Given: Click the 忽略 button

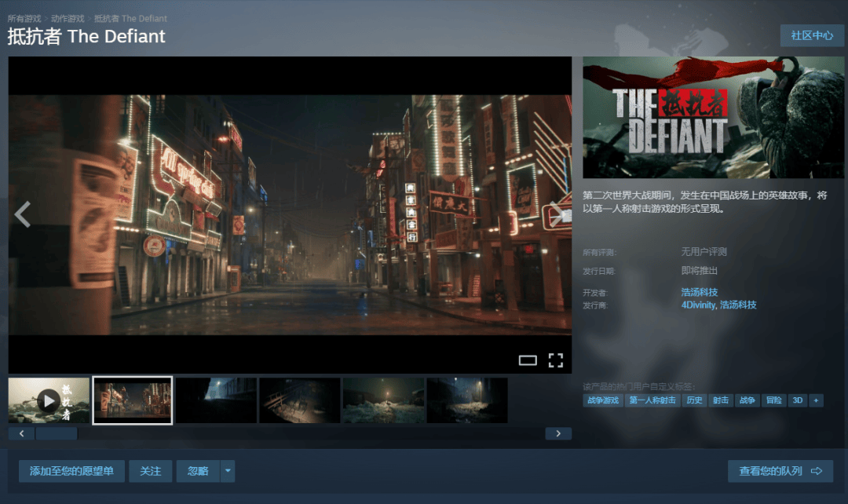Looking at the screenshot, I should [198, 471].
